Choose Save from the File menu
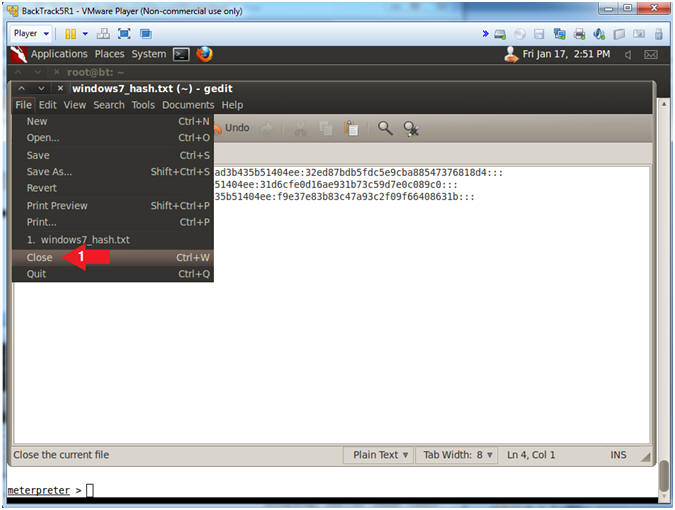 pyautogui.click(x=113, y=155)
